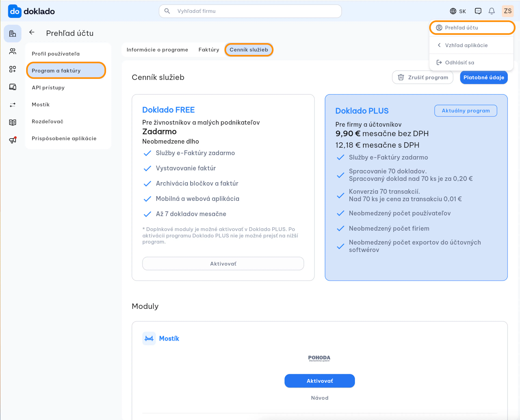Click 'Archivácia bločkov a faktúr' feature text
This screenshot has height=420, width=520.
point(197,183)
